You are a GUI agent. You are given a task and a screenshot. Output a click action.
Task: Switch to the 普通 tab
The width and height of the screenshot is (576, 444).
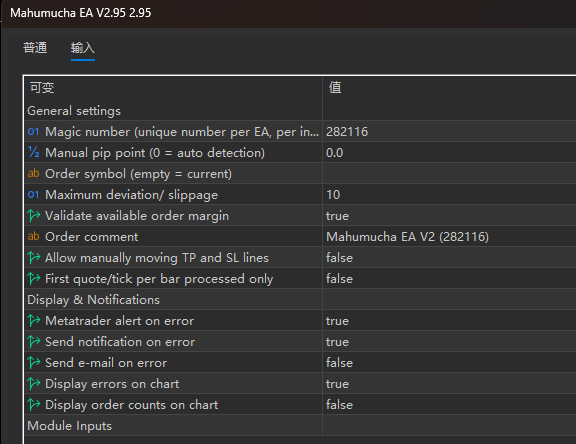pyautogui.click(x=35, y=48)
